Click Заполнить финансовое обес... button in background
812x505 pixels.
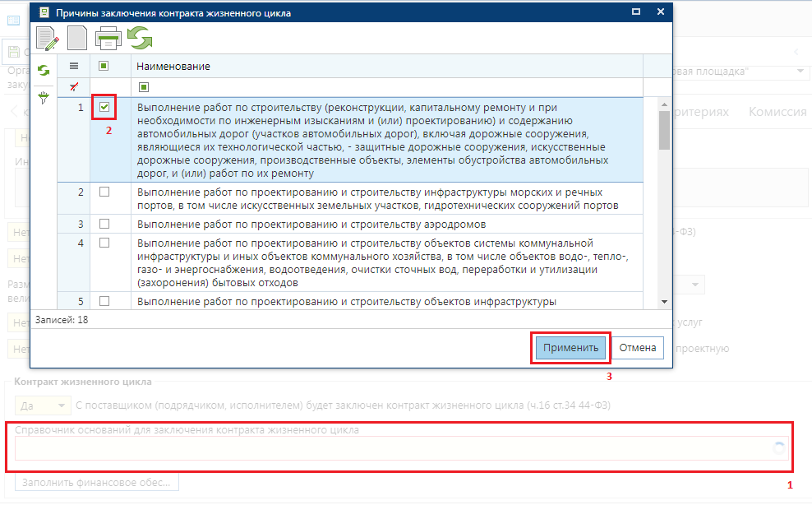click(96, 482)
